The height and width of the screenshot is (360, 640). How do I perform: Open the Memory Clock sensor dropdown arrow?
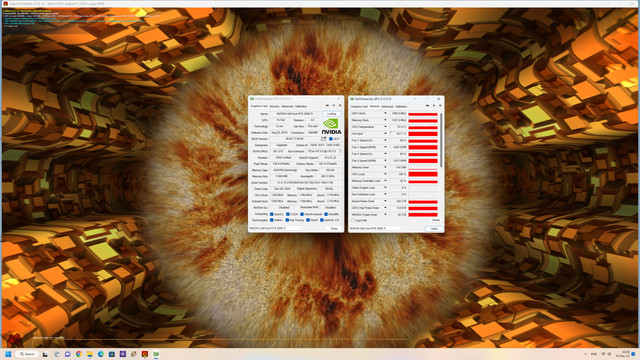point(385,120)
